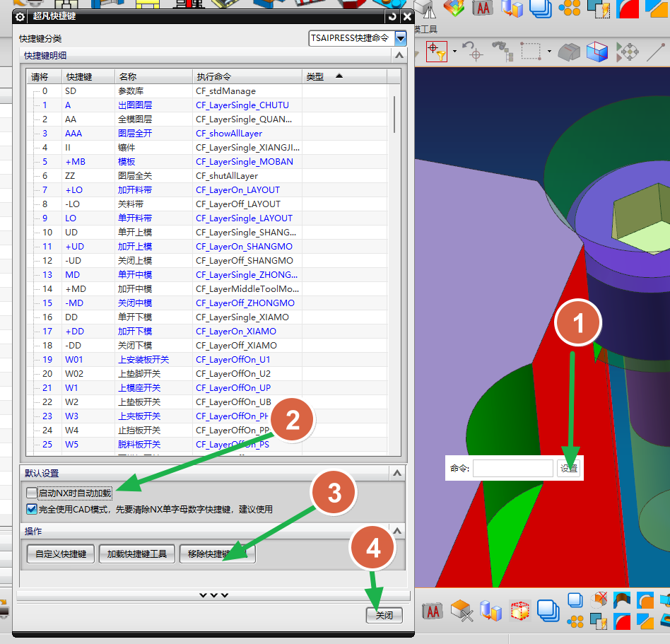The width and height of the screenshot is (670, 644).
Task: Click the square with lightning icon in bottom toolbar
Action: point(599,621)
